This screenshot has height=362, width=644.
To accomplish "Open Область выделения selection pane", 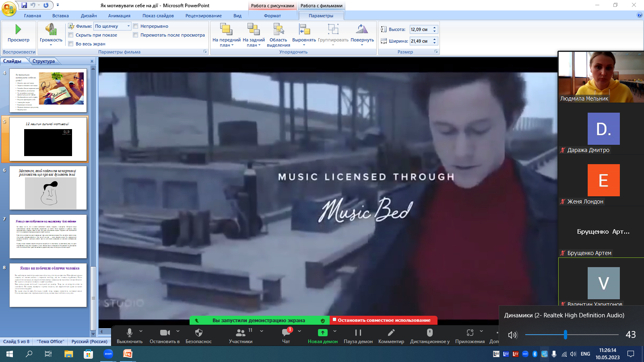I will point(279,35).
